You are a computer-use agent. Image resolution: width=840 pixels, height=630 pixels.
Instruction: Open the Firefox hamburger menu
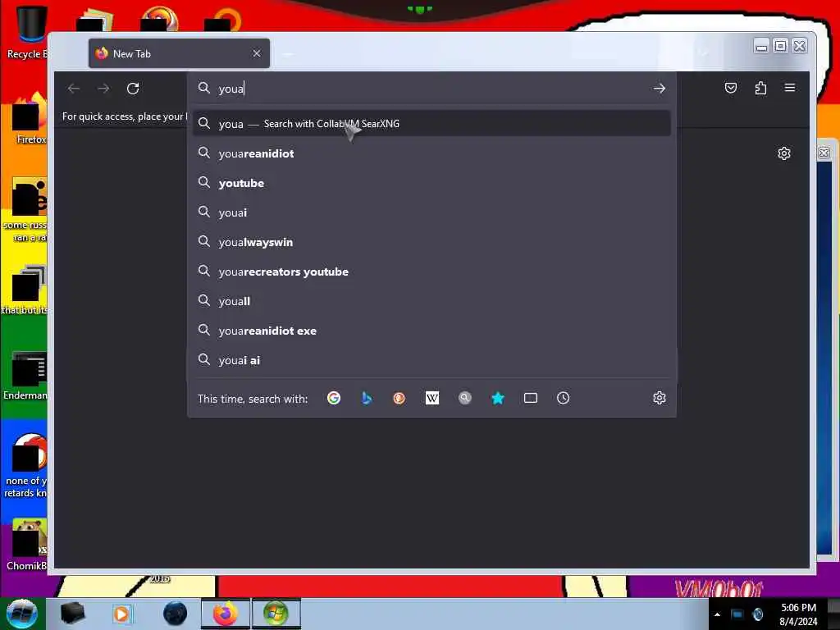coord(790,88)
